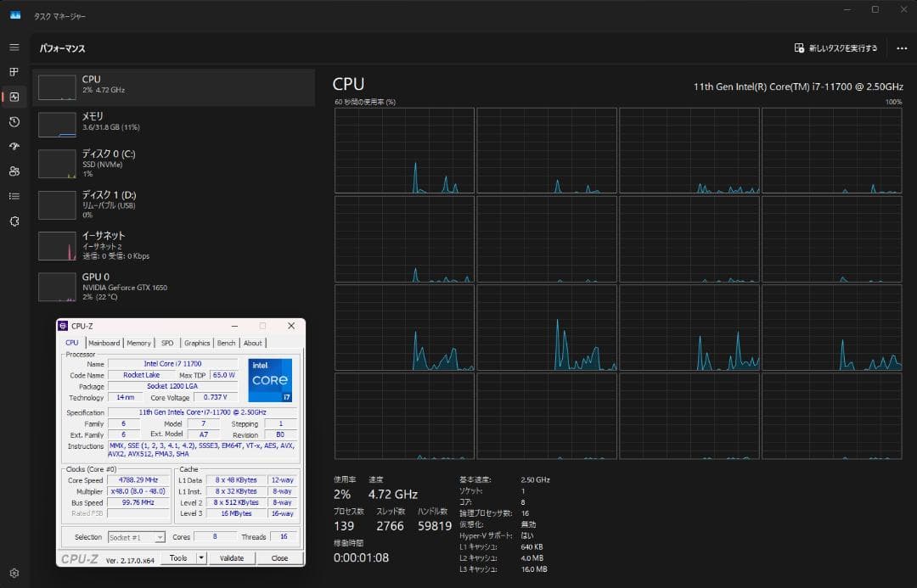Open the Bench tab in CPU-Z
Screen dimensions: 917x588
[x=226, y=343]
